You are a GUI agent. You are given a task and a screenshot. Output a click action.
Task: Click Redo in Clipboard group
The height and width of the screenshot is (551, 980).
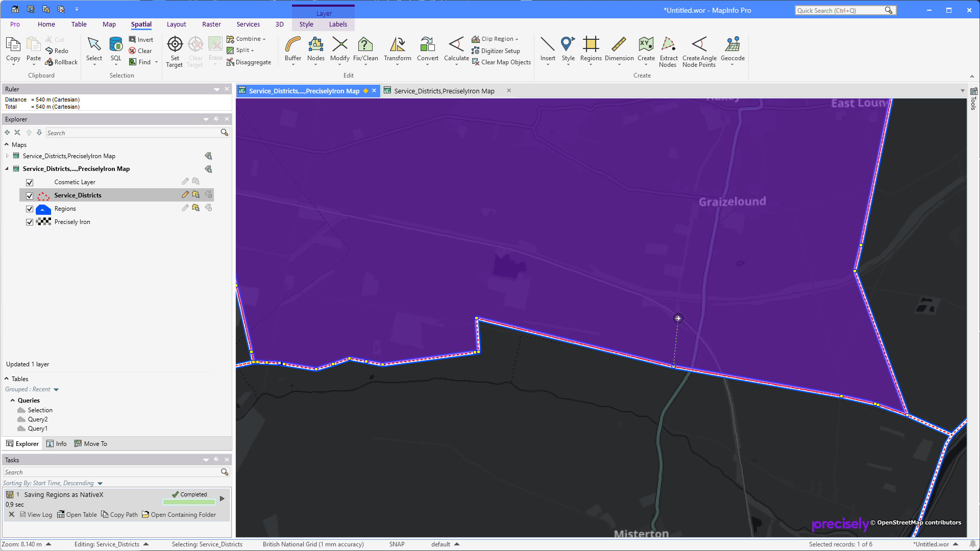[x=57, y=51]
